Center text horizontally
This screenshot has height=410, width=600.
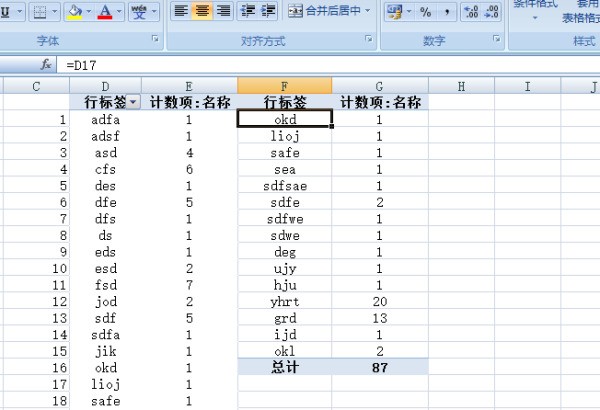(202, 11)
